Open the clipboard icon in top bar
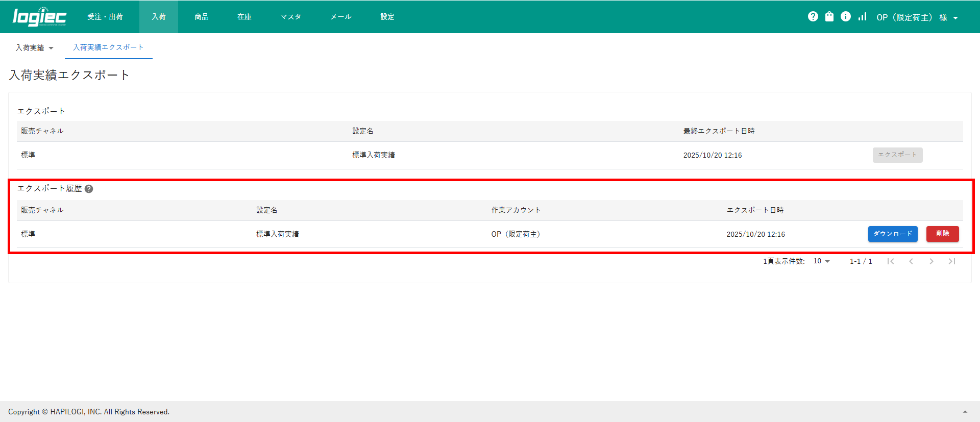980x422 pixels. coord(829,17)
